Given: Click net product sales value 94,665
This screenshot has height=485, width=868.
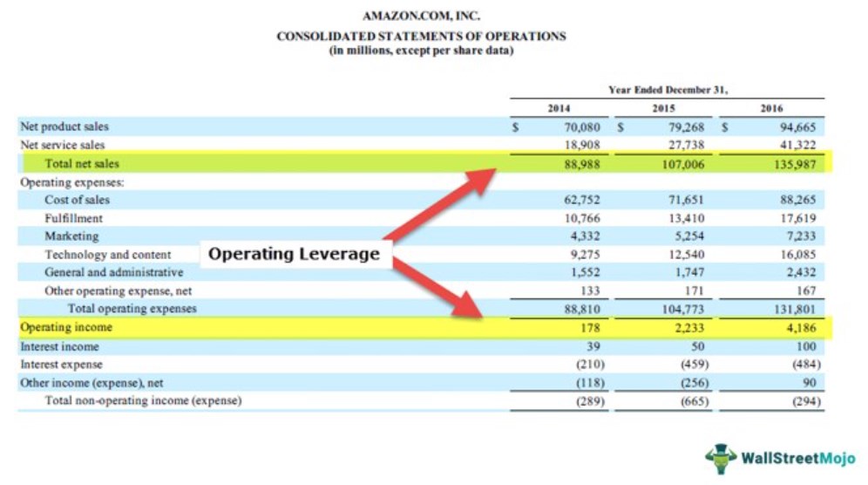Looking at the screenshot, I should click(797, 127).
